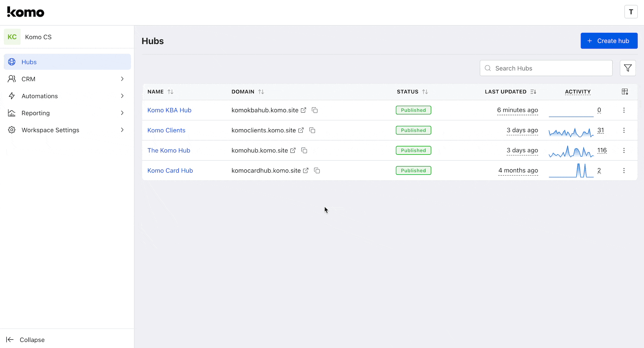Click the external link icon for Komo KBA Hub
644x348 pixels.
pyautogui.click(x=304, y=110)
